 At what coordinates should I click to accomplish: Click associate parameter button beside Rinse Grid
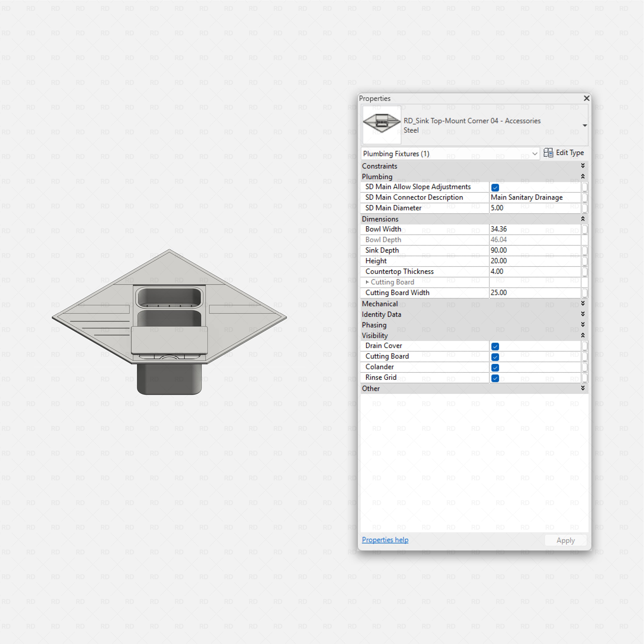click(585, 378)
